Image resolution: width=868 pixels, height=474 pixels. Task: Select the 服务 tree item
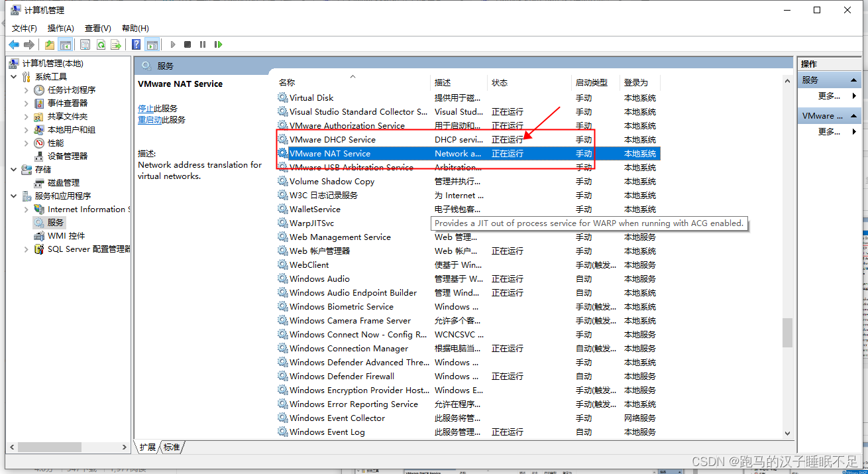pyautogui.click(x=56, y=223)
